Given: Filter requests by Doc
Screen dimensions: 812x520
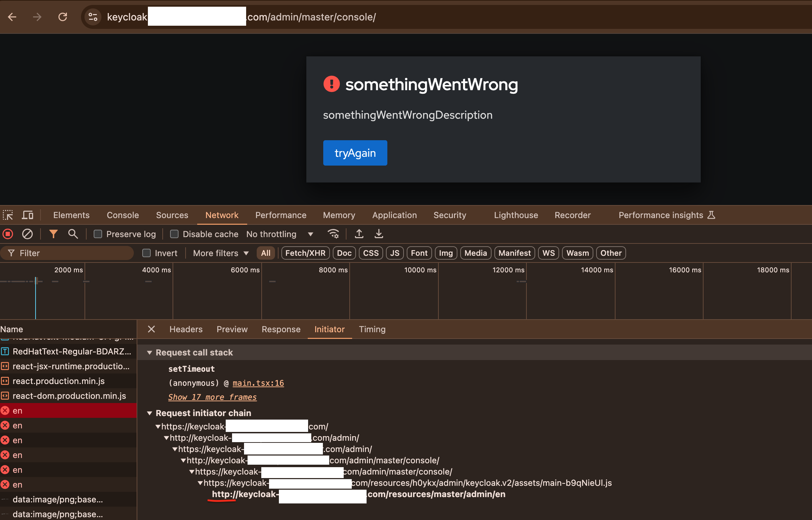Looking at the screenshot, I should (344, 253).
